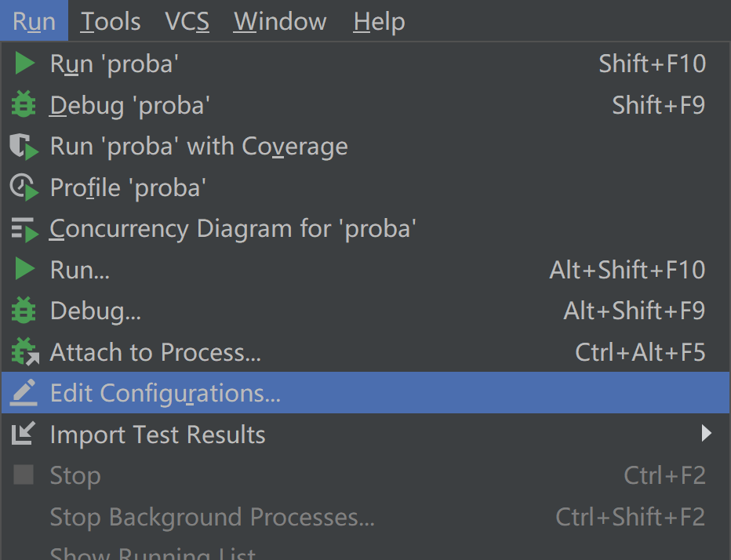Open the VCS menu
The image size is (731, 560).
pos(187,21)
